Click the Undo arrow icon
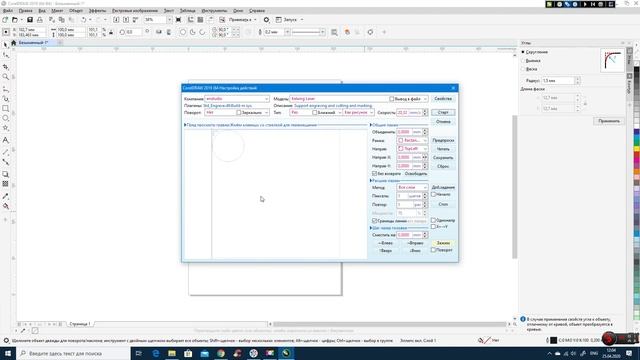 point(84,20)
